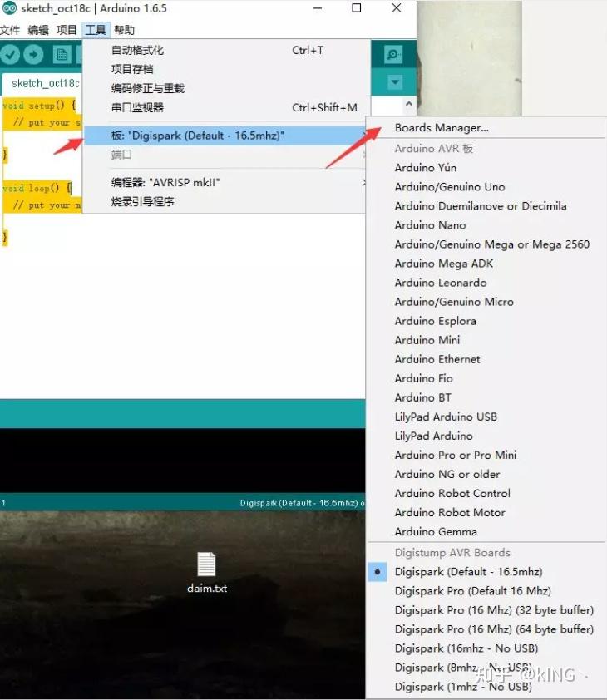Choose 烧录引导程序 menu entry
This screenshot has width=607, height=700.
226,201
